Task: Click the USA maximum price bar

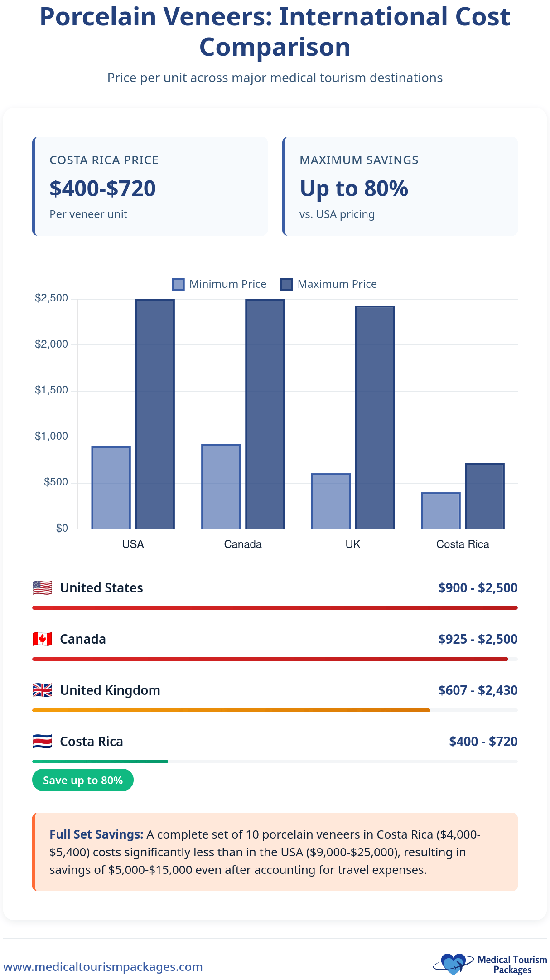Action: coord(155,414)
